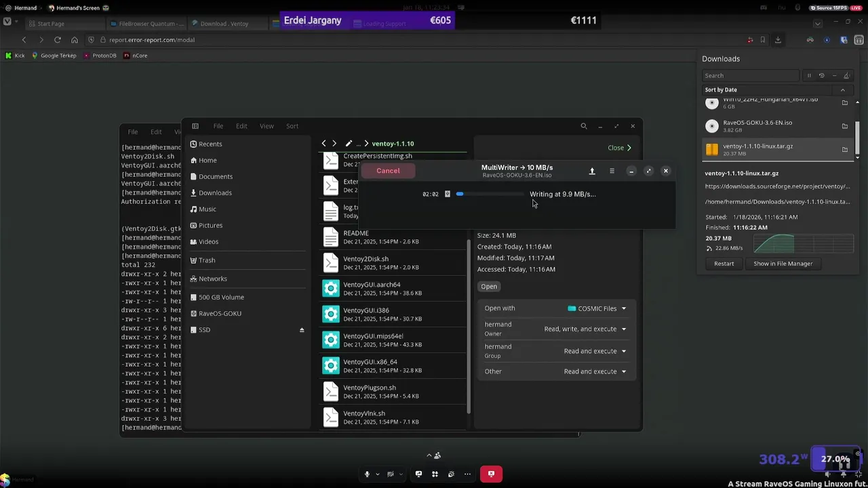Open the MultiWriter hamburger menu
This screenshot has height=488, width=868.
coord(612,171)
